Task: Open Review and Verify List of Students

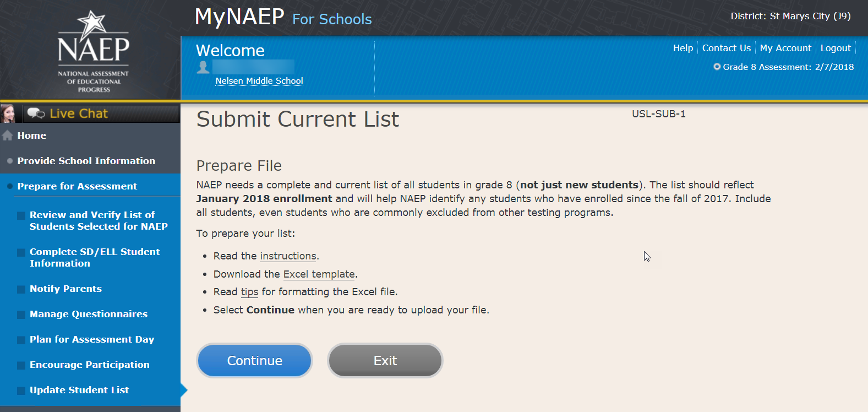Action: coord(99,220)
